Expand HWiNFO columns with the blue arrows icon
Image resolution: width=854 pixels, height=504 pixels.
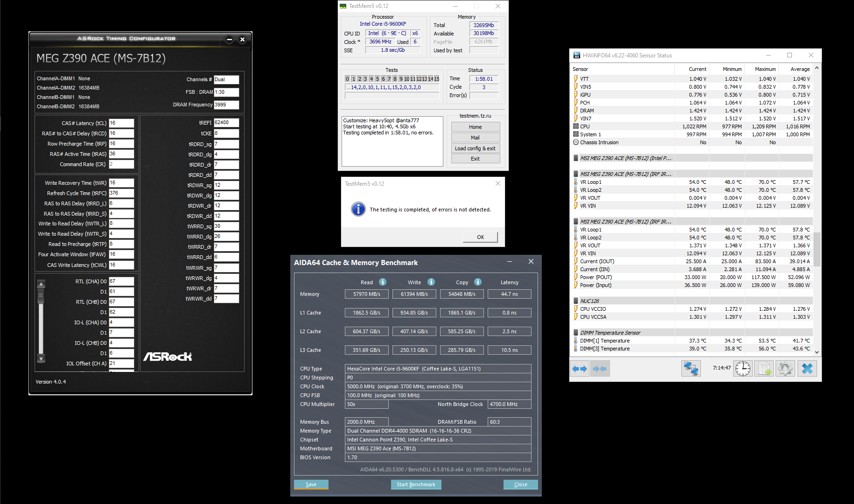580,369
